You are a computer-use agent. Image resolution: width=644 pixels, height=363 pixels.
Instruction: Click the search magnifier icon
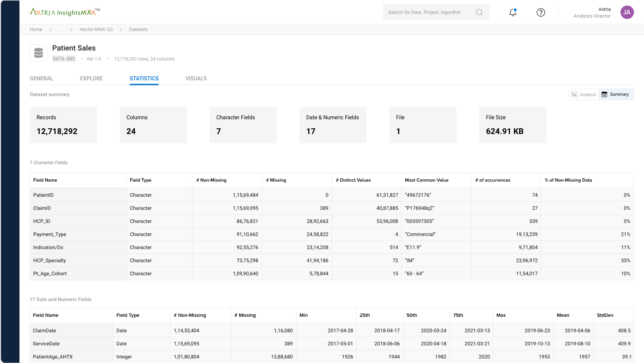click(x=479, y=12)
